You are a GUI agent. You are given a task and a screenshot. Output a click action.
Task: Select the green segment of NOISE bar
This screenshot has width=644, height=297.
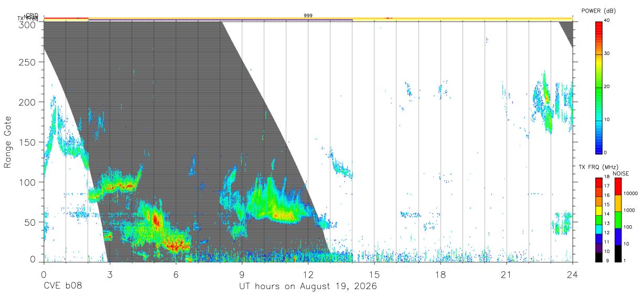618,220
